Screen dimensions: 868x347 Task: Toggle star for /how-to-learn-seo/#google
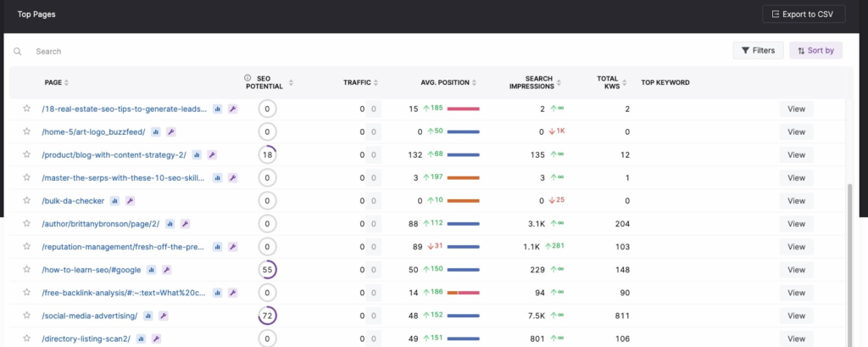(x=27, y=270)
